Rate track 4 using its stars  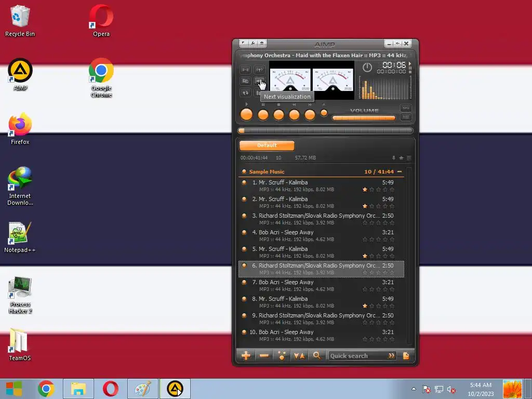[378, 239]
